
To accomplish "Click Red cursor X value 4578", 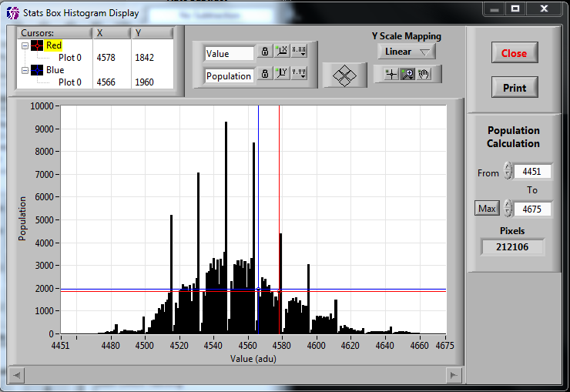I will [106, 58].
